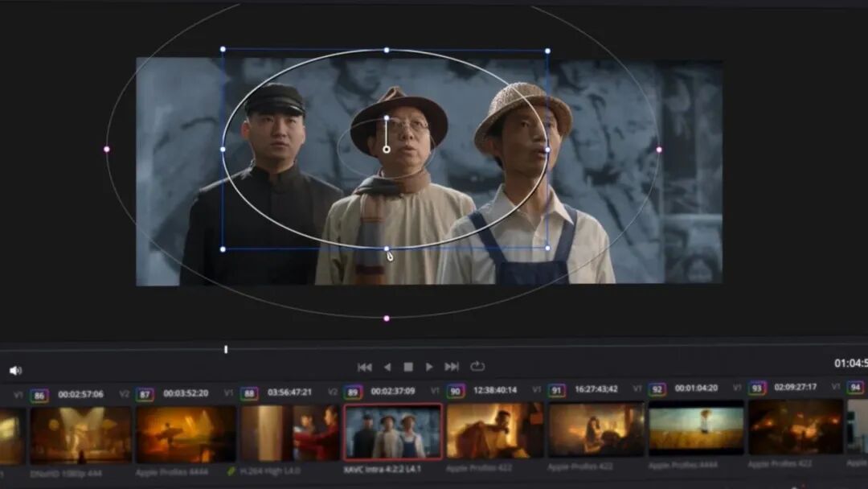The width and height of the screenshot is (868, 489).
Task: Click clip number badge 93
Action: (x=757, y=388)
